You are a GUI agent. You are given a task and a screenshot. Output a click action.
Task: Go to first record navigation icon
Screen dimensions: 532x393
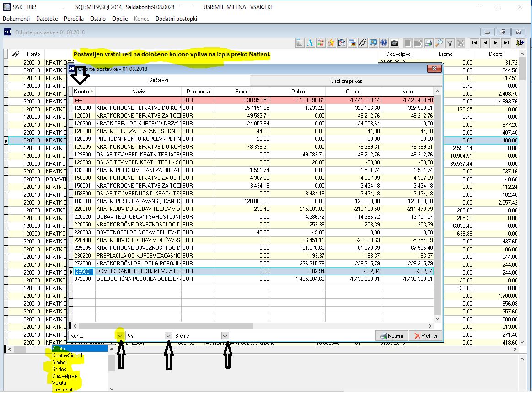point(474,43)
